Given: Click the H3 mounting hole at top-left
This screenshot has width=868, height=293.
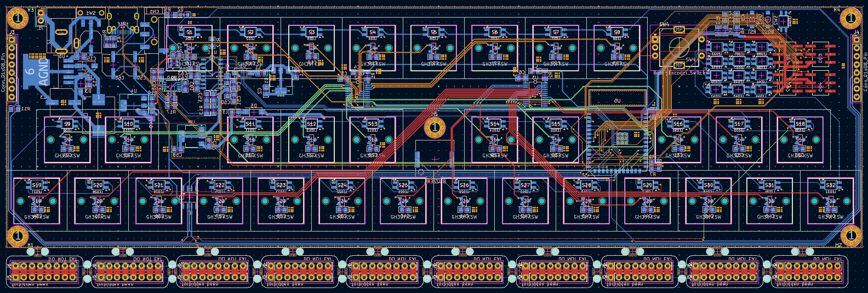Looking at the screenshot, I should (18, 19).
